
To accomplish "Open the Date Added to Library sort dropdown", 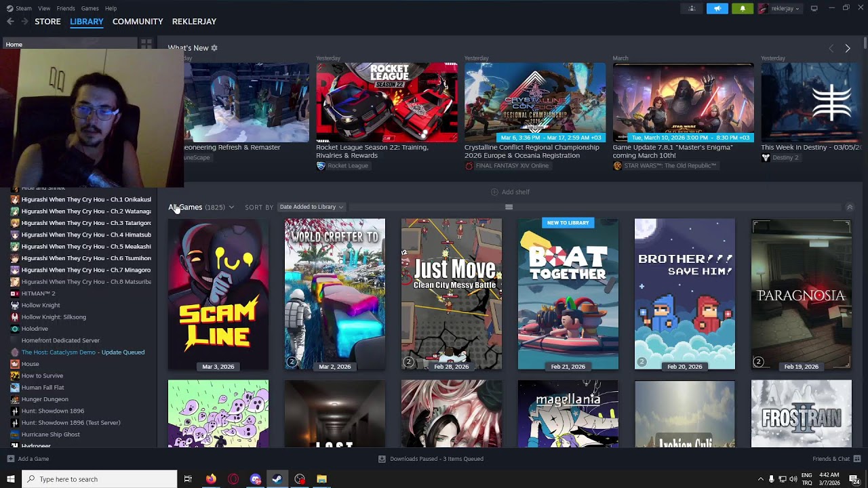I will 311,207.
